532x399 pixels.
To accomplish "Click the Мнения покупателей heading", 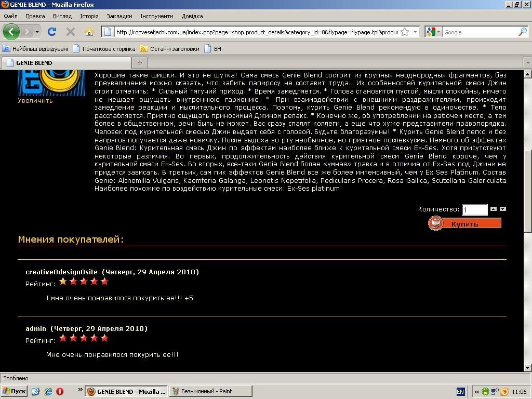I will [71, 239].
